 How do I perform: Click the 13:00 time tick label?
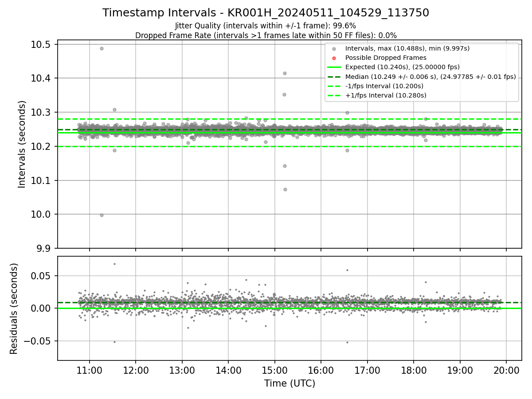pos(182,371)
